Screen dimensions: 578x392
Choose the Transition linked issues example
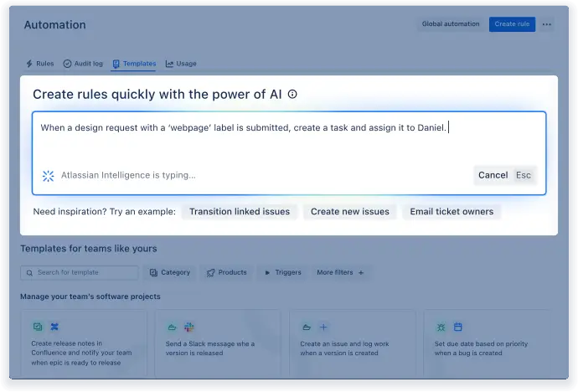click(x=240, y=211)
